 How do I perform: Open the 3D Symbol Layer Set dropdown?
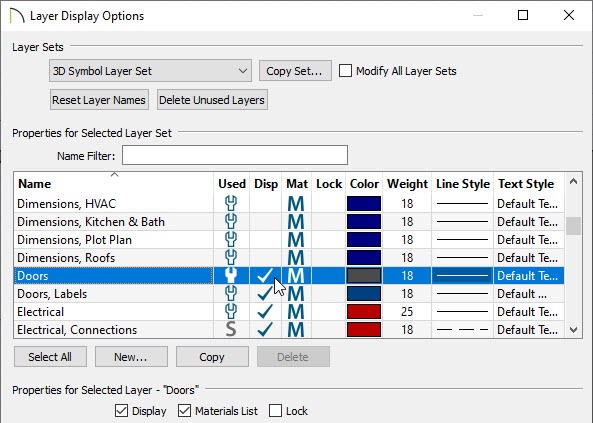click(150, 71)
